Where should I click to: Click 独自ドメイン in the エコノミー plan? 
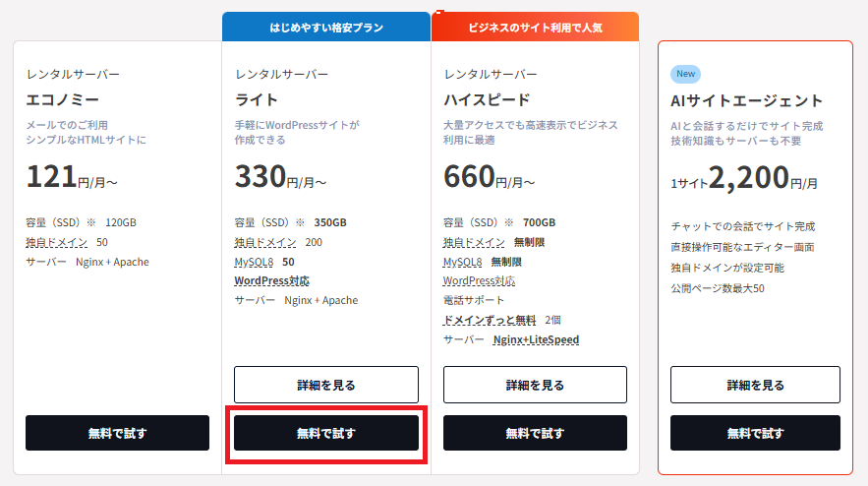[x=57, y=242]
